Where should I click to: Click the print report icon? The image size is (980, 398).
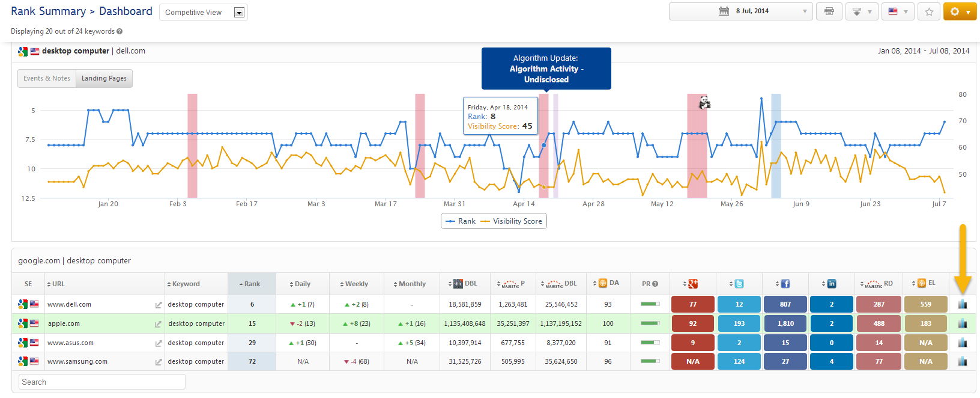coord(829,11)
